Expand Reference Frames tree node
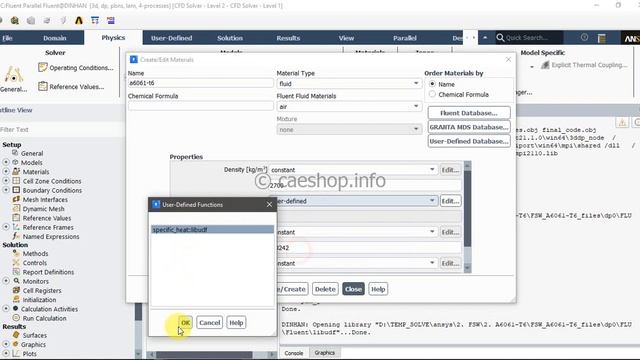 tap(6, 227)
